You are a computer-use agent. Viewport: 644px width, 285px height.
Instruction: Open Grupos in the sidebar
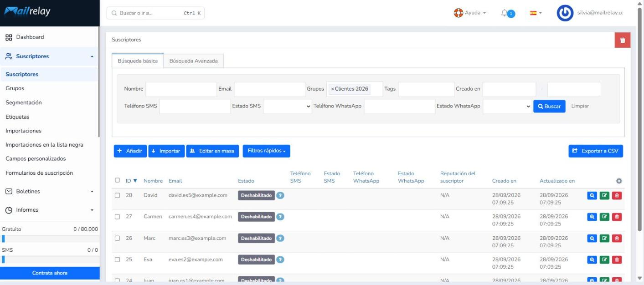(15, 88)
